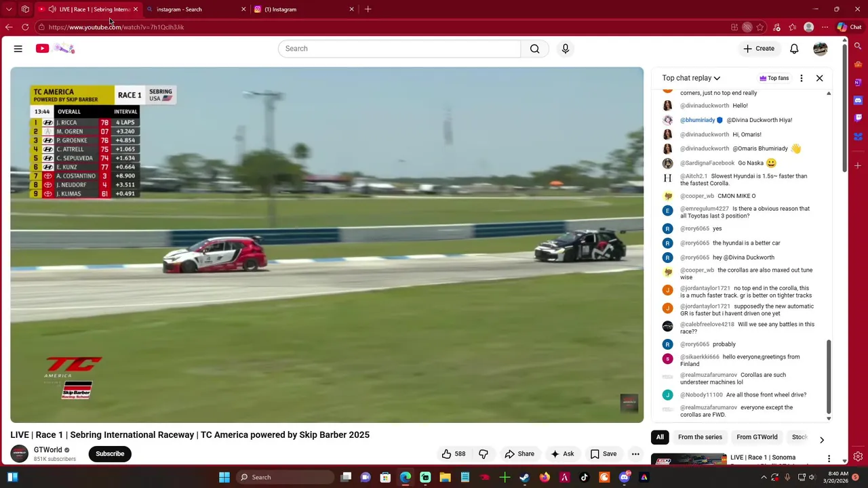This screenshot has width=868, height=488.
Task: Select the From the series chip
Action: 700,437
